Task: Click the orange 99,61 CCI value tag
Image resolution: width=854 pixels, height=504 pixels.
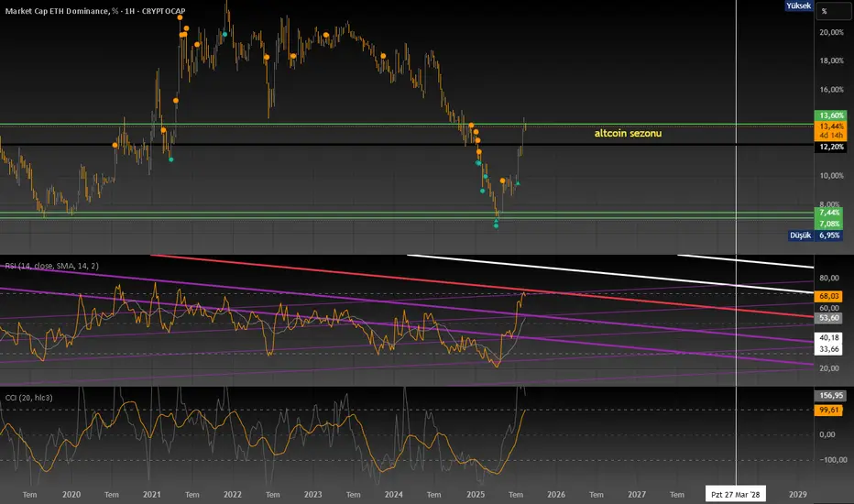Action: pyautogui.click(x=829, y=411)
